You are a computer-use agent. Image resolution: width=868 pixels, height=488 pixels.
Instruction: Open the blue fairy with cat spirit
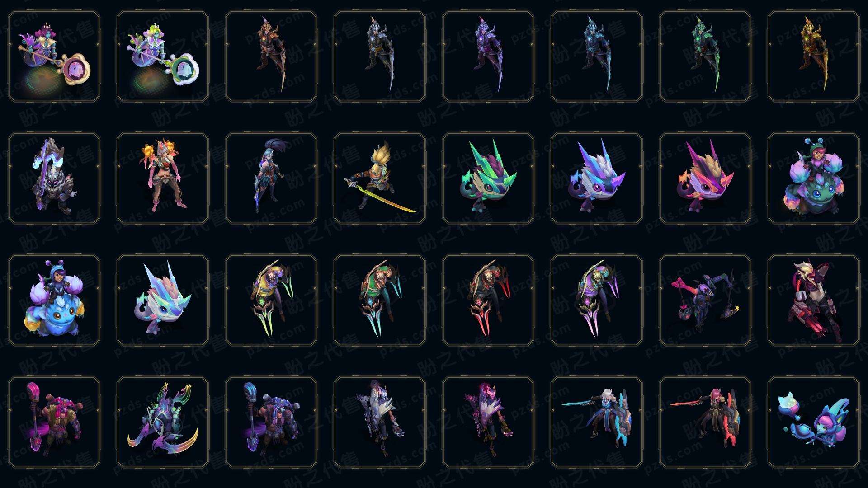(814, 422)
